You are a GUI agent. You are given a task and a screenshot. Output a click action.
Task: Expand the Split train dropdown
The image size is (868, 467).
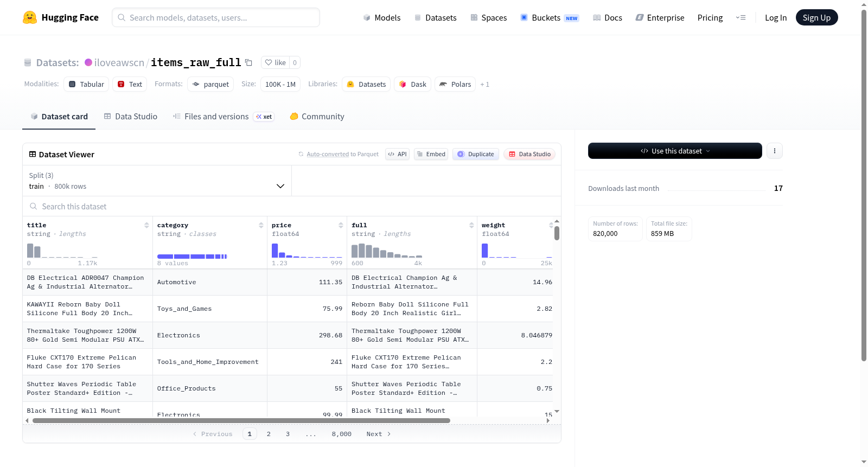pos(157,181)
